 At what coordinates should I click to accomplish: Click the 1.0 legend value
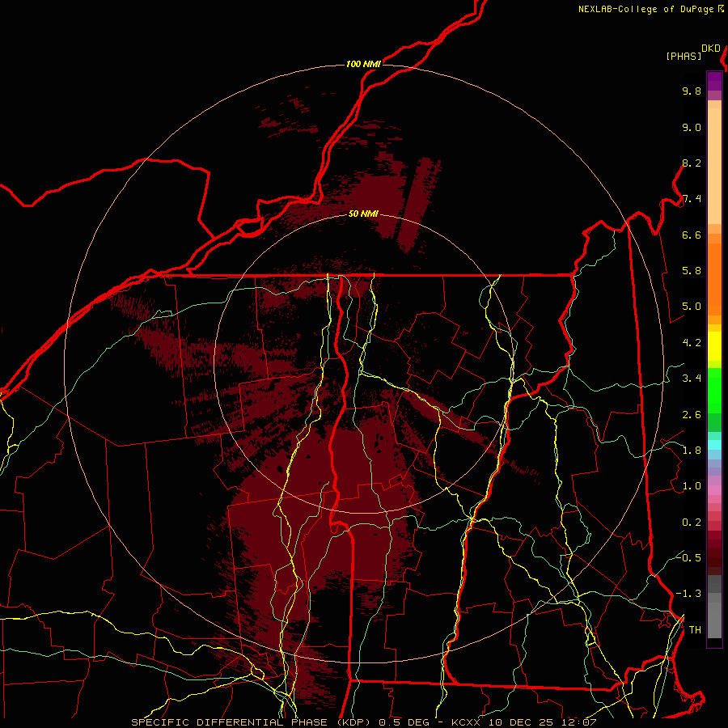[692, 486]
